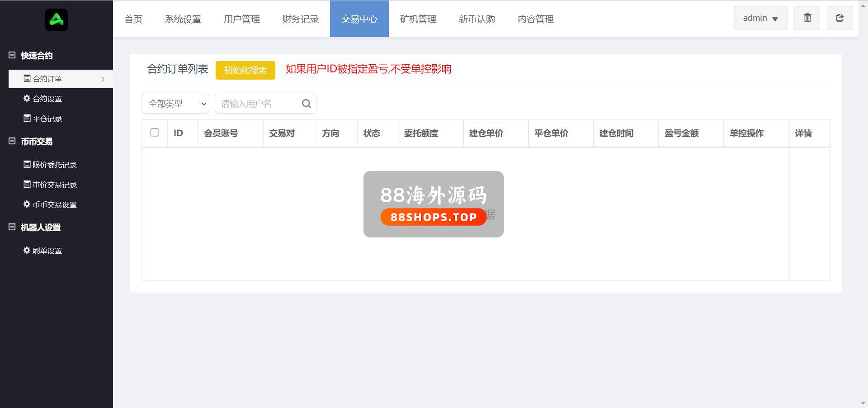Switch to the 用户管理 tab
The image size is (868, 408).
coord(242,19)
